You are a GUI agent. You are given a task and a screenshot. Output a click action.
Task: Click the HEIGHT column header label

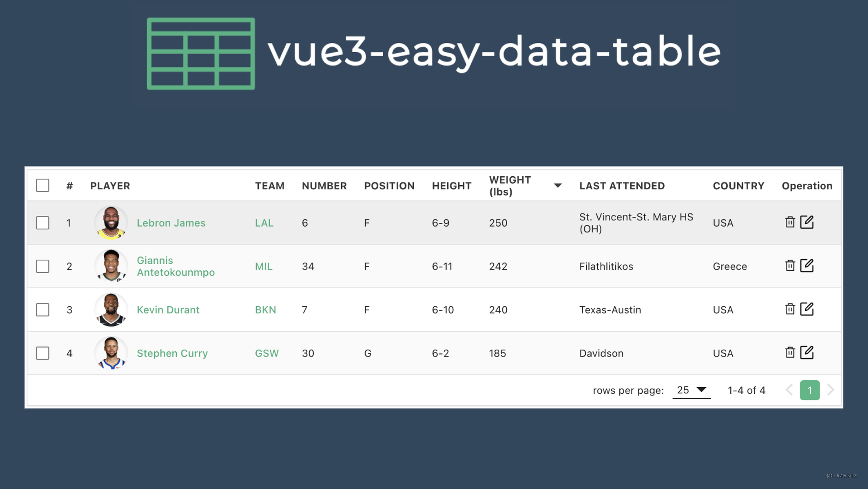[x=451, y=186]
